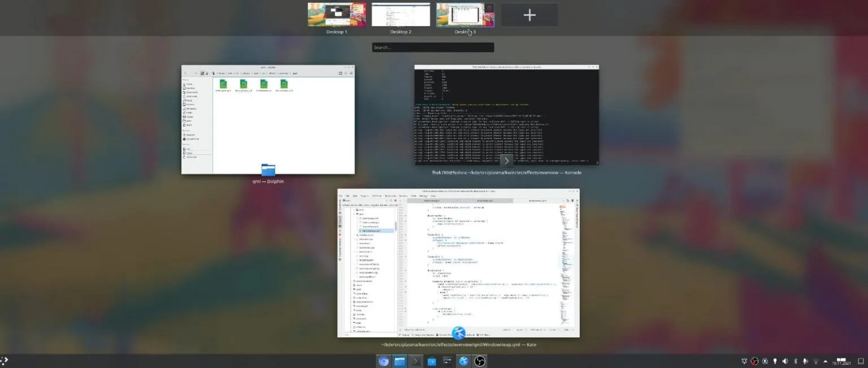868x368 pixels.
Task: Launch OBS Studio from the taskbar
Action: pos(480,360)
